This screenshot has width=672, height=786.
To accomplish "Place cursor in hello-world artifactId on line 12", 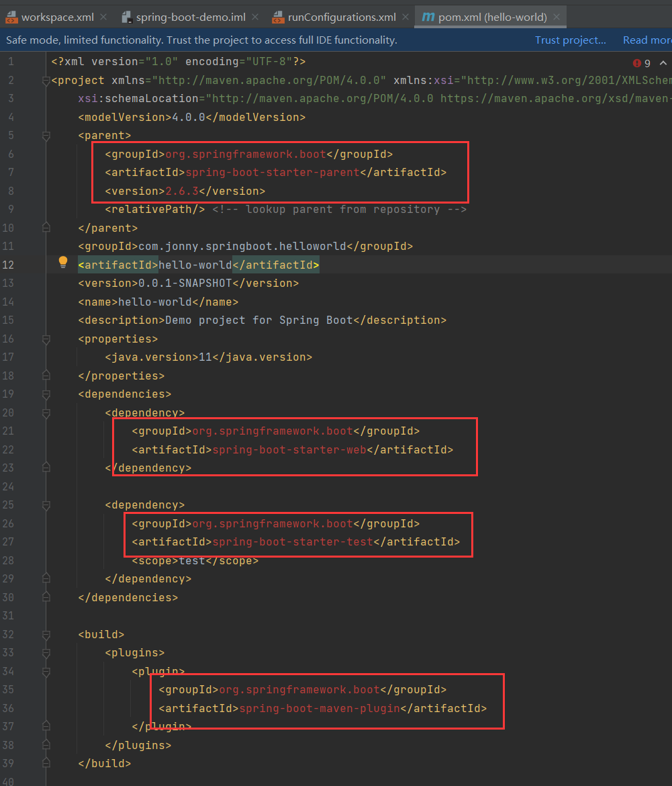I will pyautogui.click(x=195, y=265).
